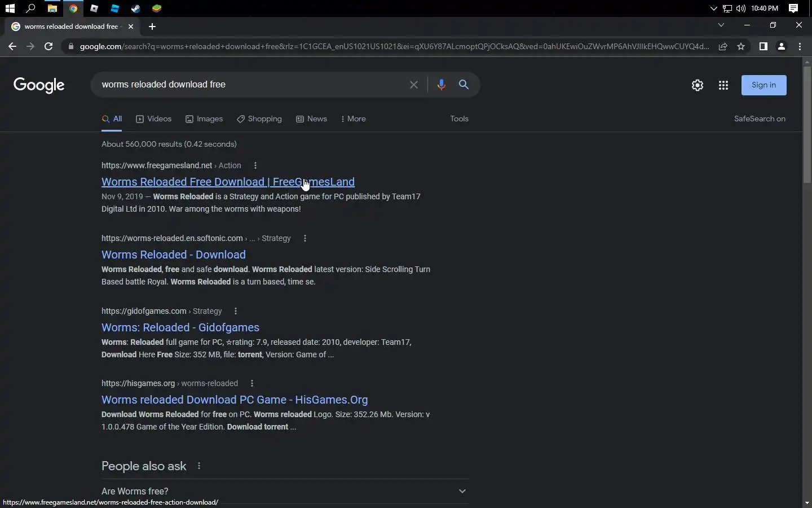Share this page via the share icon
This screenshot has width=812, height=508.
point(723,46)
